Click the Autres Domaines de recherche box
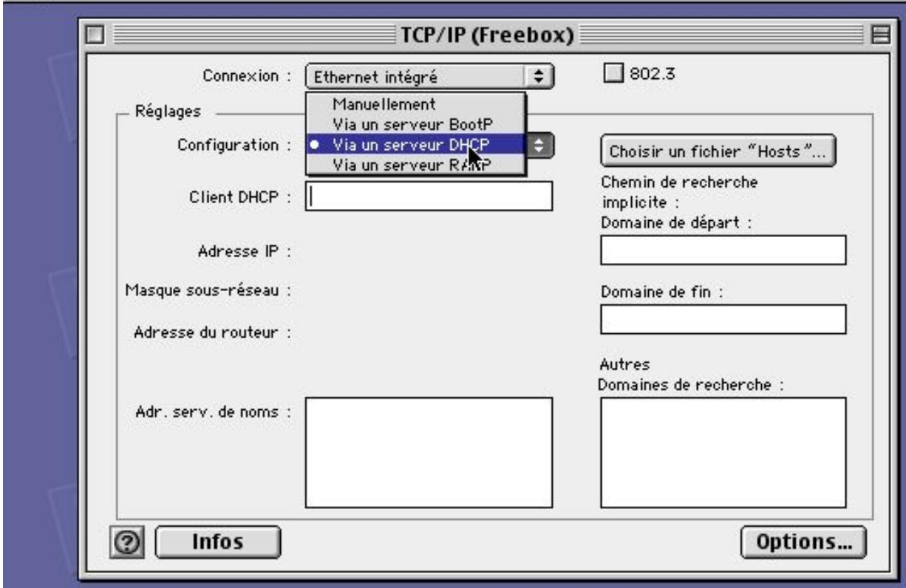Viewport: 906px width, 588px height. [x=723, y=453]
